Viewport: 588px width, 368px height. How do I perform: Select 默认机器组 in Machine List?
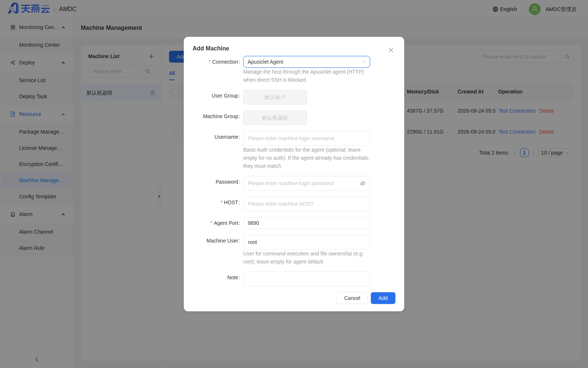tap(100, 93)
